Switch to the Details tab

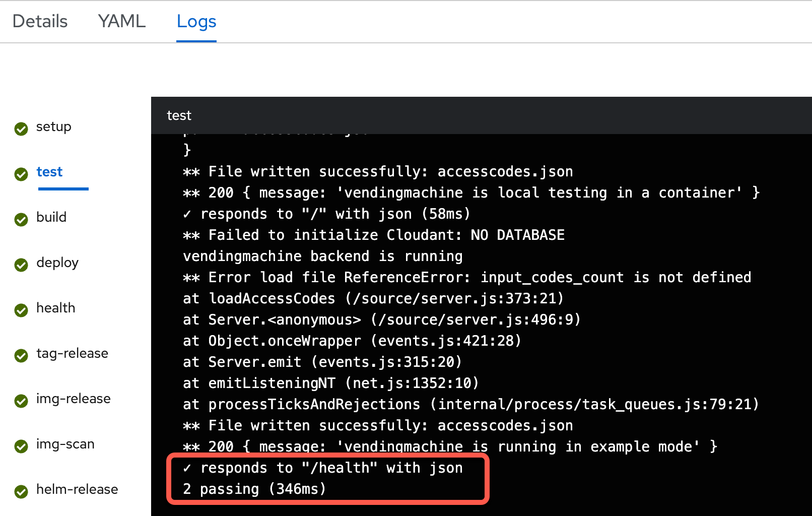[40, 21]
